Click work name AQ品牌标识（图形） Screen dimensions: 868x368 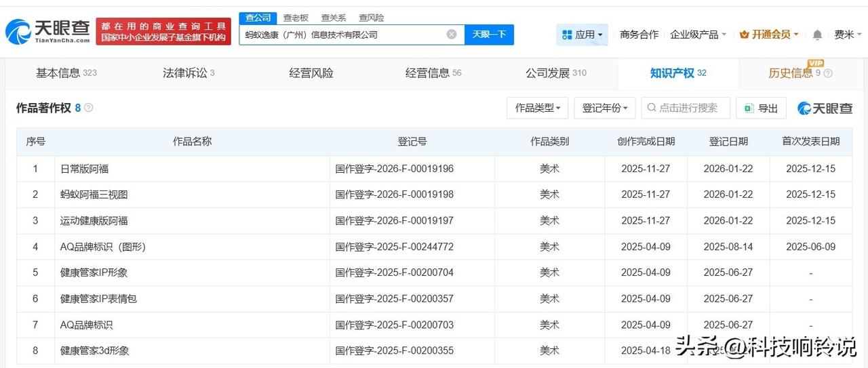coord(102,247)
